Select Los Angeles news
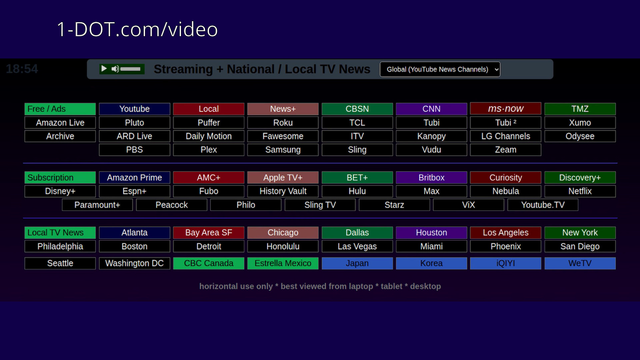The width and height of the screenshot is (640, 360). click(506, 233)
